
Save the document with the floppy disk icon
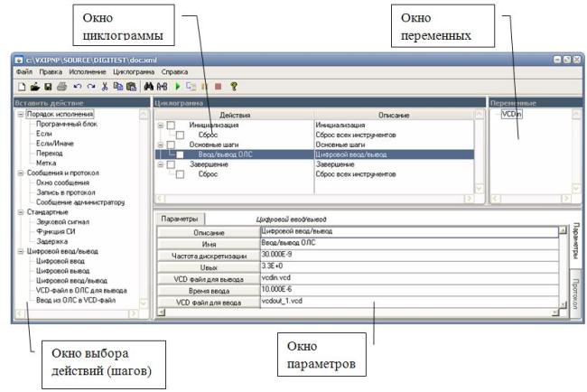coord(48,87)
